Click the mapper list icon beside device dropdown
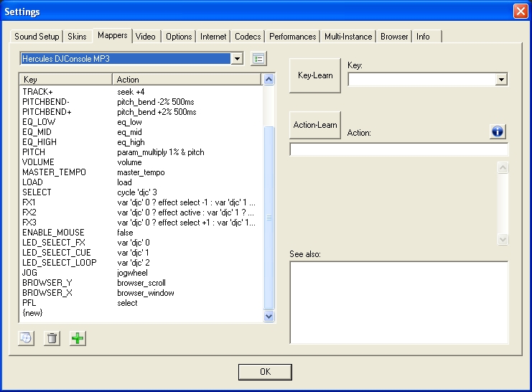The height and width of the screenshot is (392, 532). pos(258,58)
